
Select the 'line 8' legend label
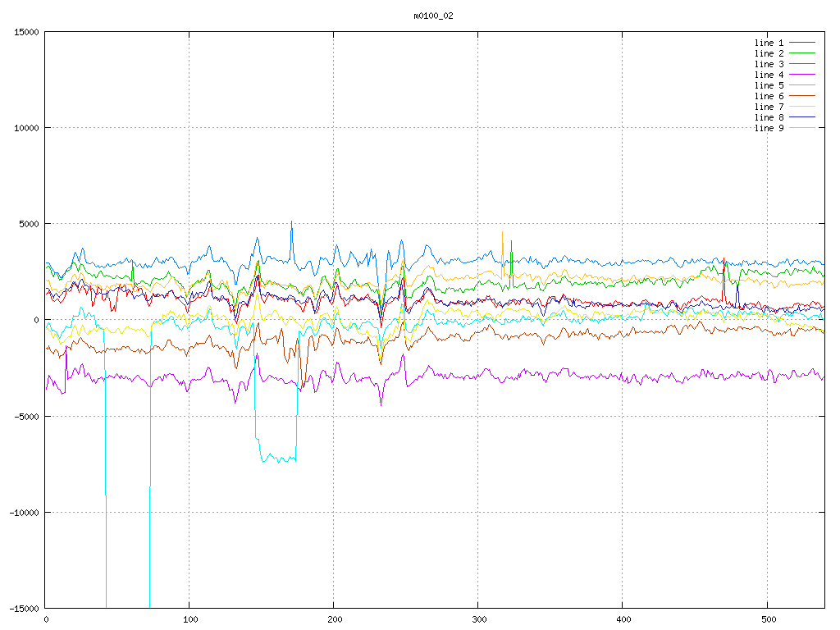coord(769,117)
